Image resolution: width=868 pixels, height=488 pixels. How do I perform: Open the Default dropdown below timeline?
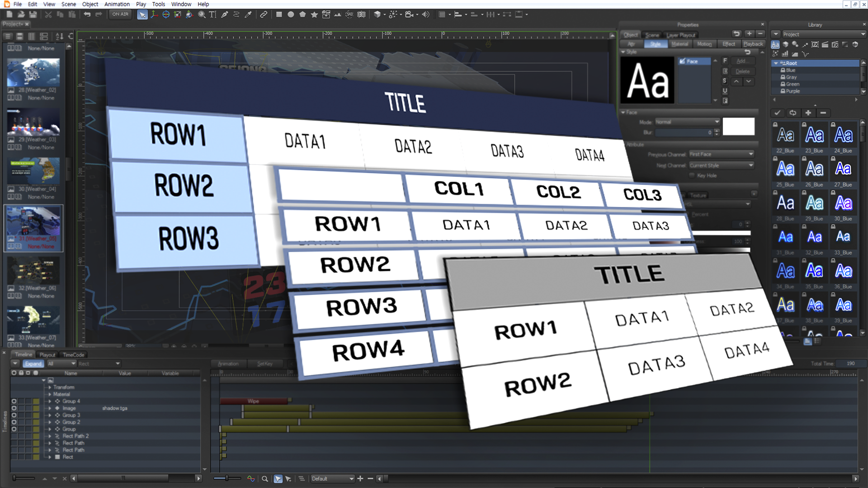[332, 479]
